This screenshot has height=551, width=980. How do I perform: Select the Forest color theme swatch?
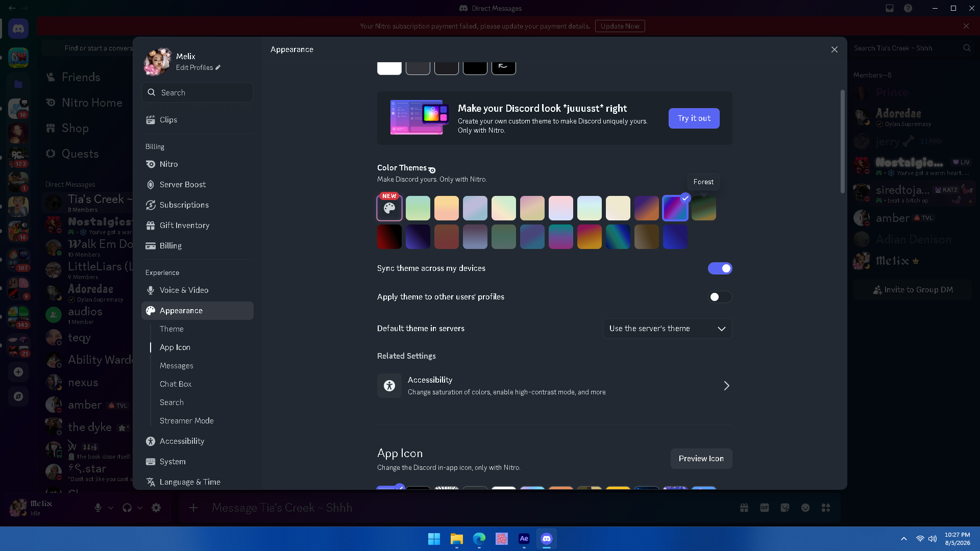(x=704, y=208)
